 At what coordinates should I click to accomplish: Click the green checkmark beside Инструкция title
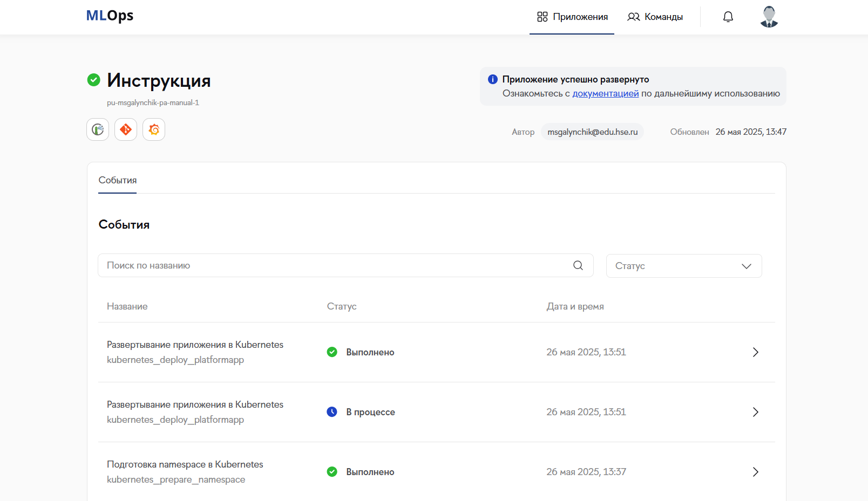94,80
